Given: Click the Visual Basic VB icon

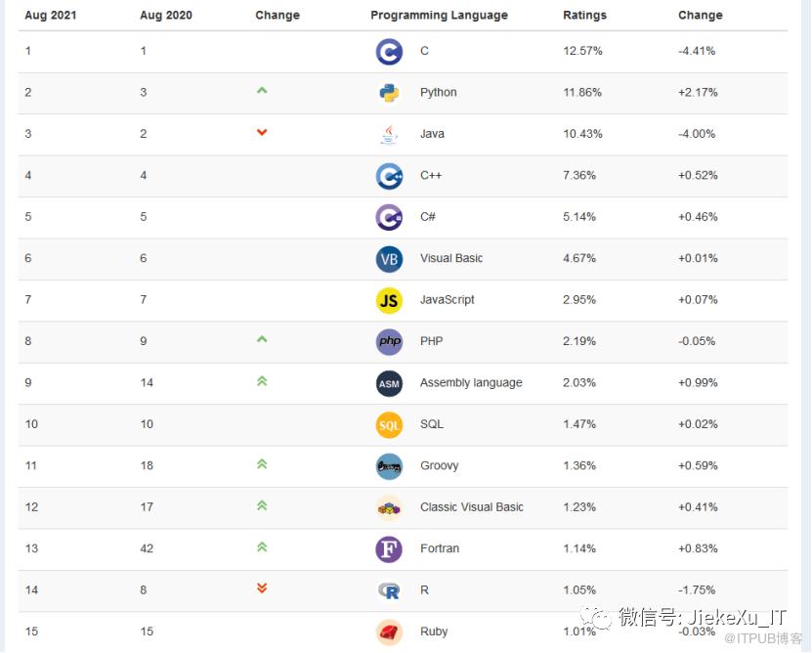Looking at the screenshot, I should coord(389,259).
